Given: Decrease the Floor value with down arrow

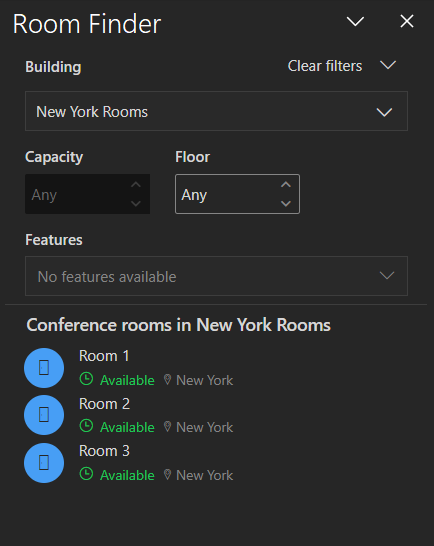Looking at the screenshot, I should point(286,203).
